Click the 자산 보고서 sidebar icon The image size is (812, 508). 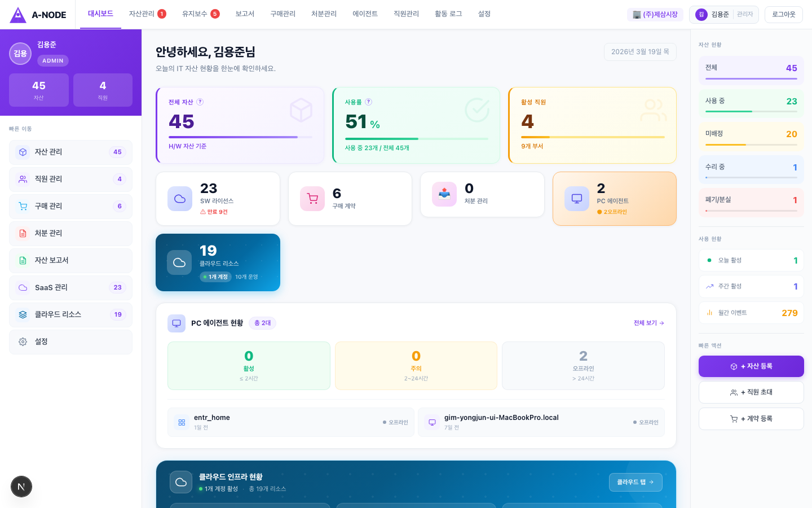[21, 260]
